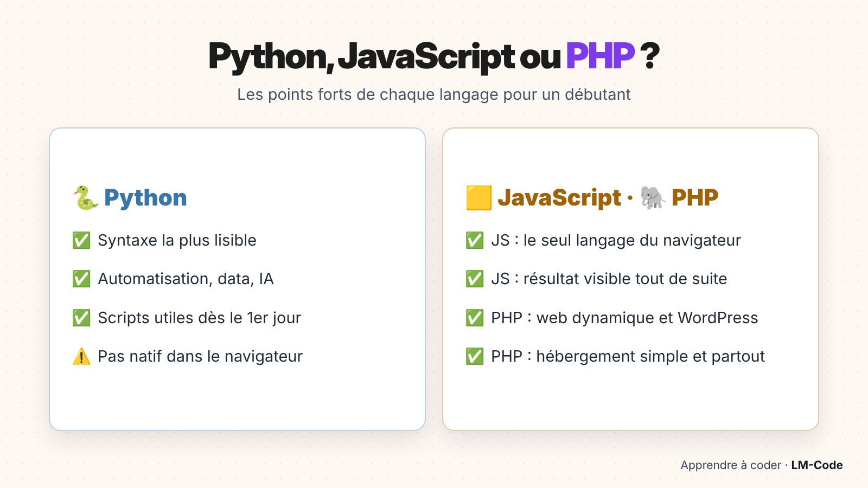Image resolution: width=868 pixels, height=488 pixels.
Task: Click the checkmark next to 'Scripts utiles dès le 1er jour'
Action: pos(81,318)
